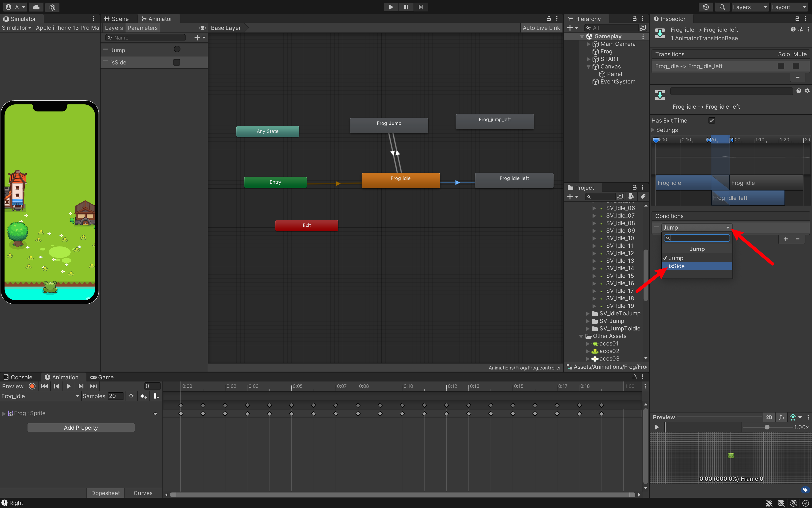Viewport: 812px width, 508px height.
Task: Open Unity version control icon
Action: coord(52,7)
